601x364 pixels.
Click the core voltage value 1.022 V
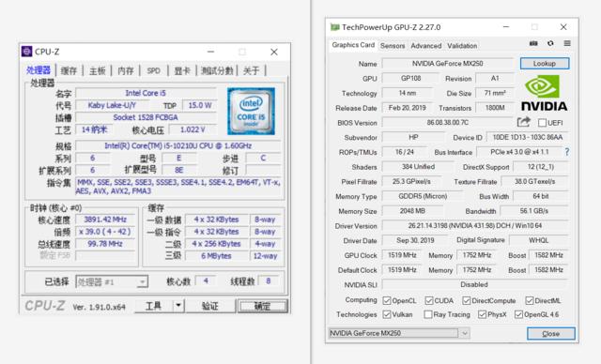(193, 129)
